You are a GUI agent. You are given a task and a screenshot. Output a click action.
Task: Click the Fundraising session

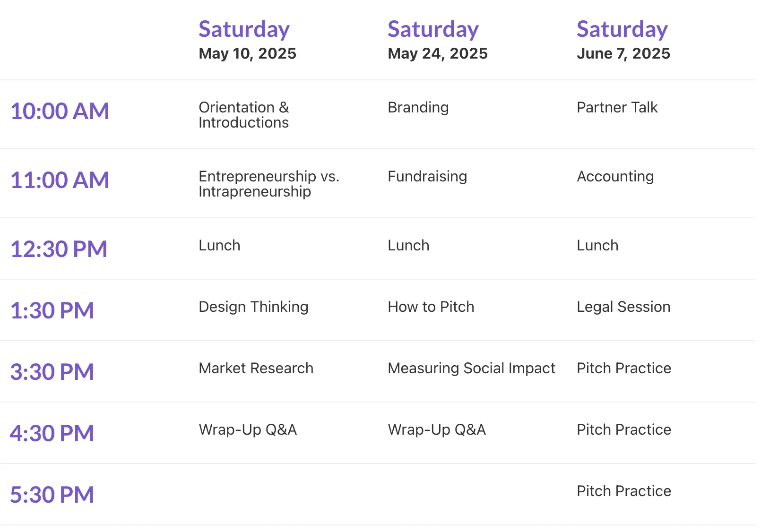pyautogui.click(x=427, y=177)
